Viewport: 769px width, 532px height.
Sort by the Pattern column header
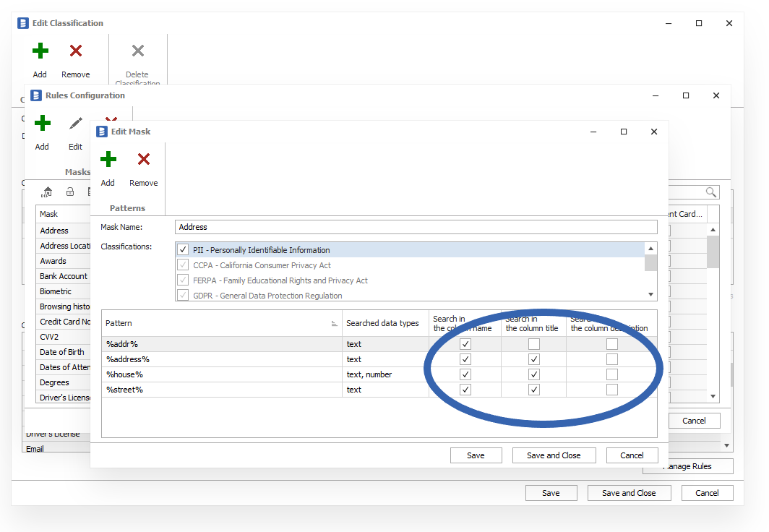pyautogui.click(x=217, y=323)
